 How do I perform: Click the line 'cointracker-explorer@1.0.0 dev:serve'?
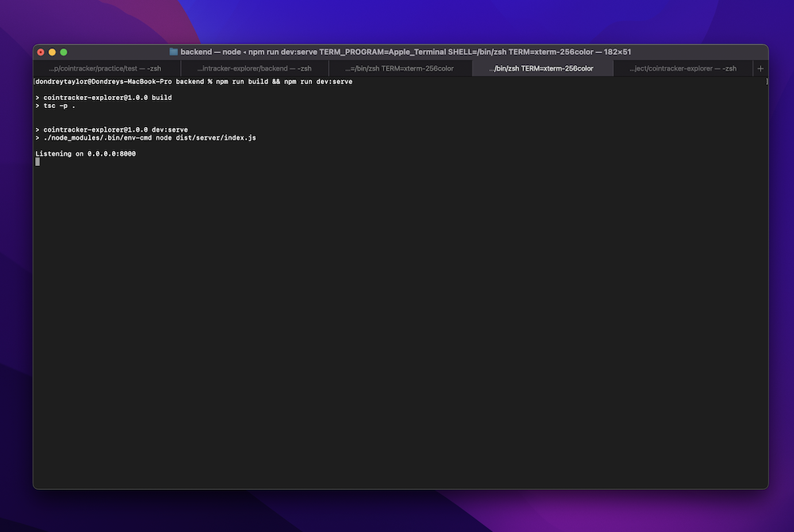click(x=115, y=129)
